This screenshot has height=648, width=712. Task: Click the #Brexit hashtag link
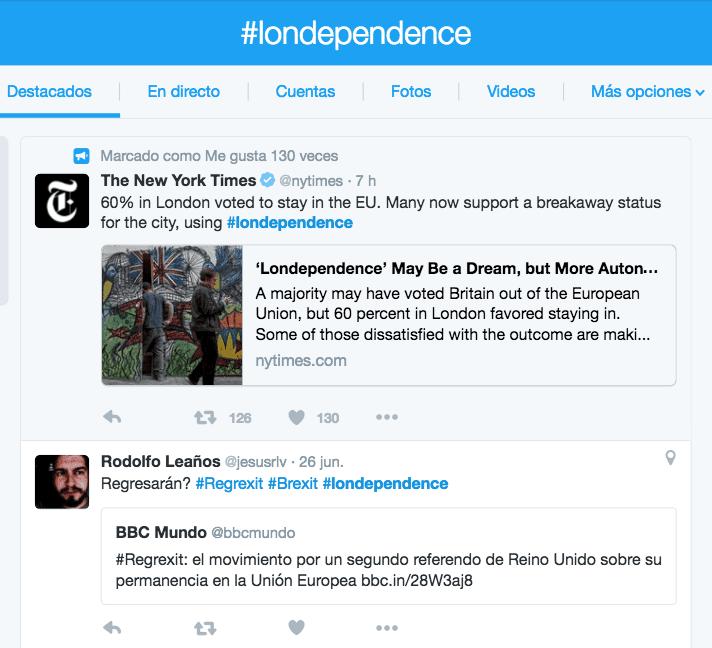click(292, 484)
